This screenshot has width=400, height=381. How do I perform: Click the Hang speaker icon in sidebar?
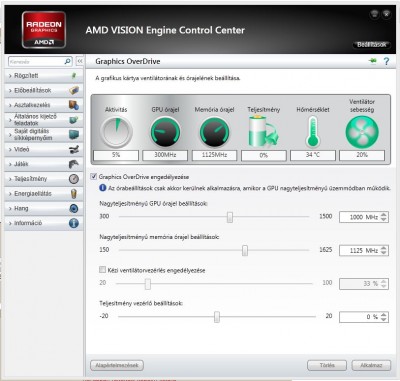pos(74,208)
